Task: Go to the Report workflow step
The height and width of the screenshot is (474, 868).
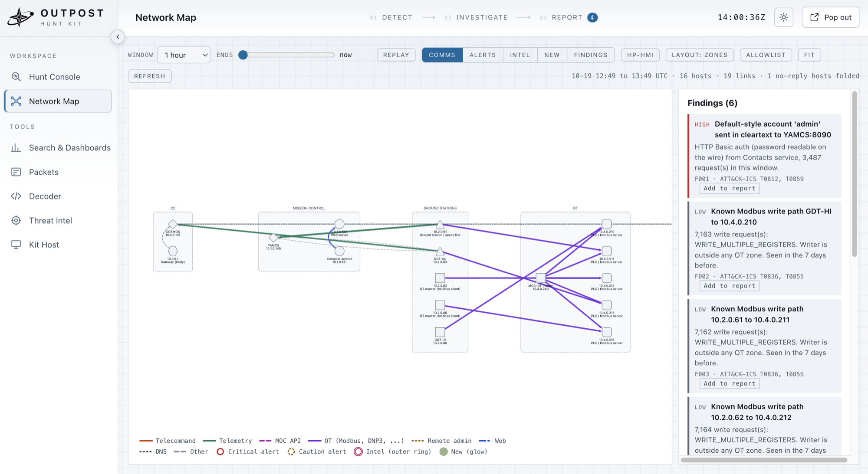Action: coord(568,17)
